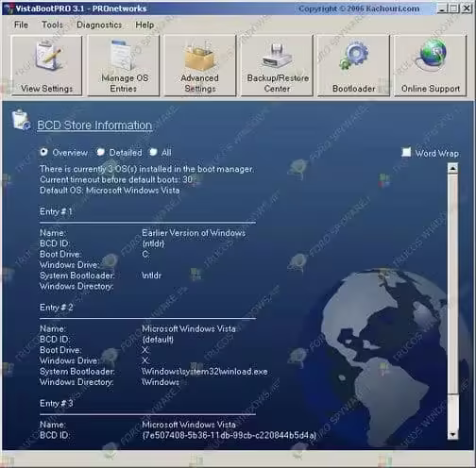476x468 pixels.
Task: Open the Advanced Settings toolbox icon
Action: [200, 56]
